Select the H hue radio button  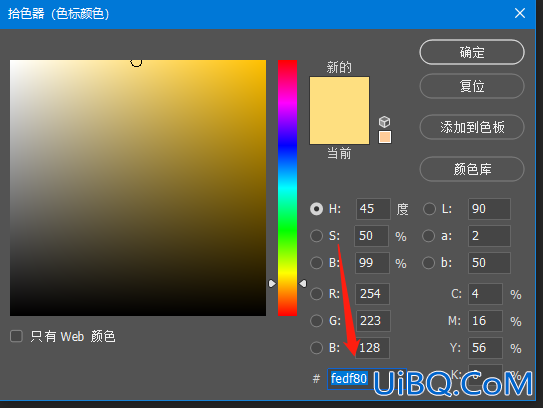(x=317, y=209)
